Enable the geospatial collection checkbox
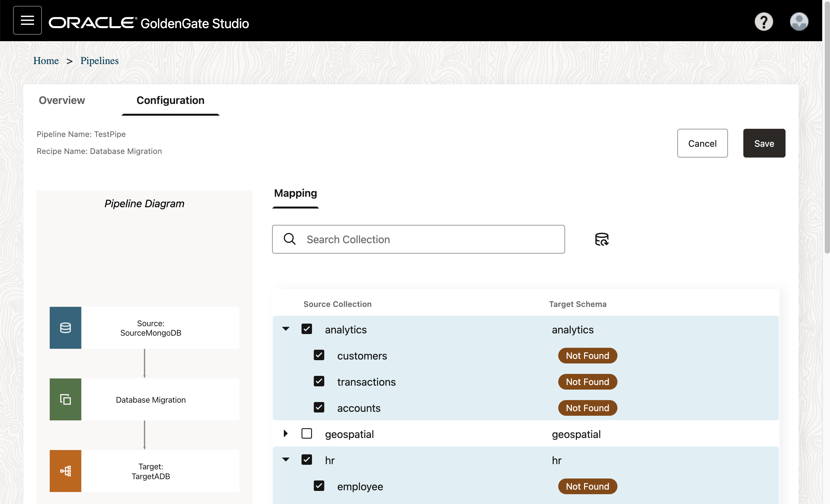 [x=307, y=434]
